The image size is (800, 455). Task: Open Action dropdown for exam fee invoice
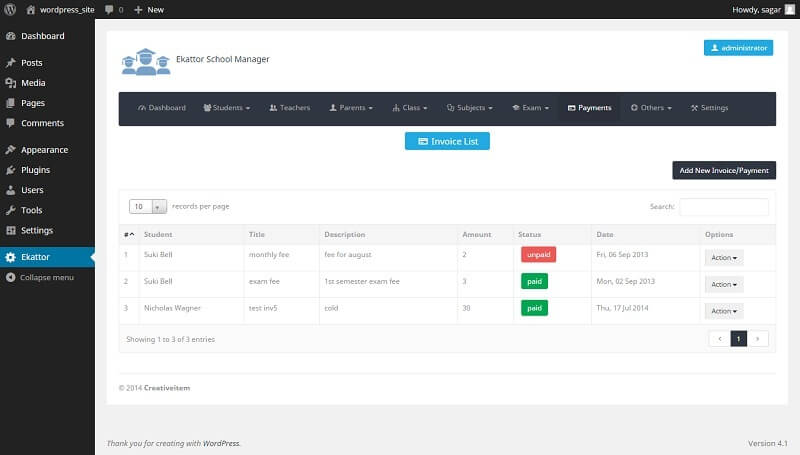[x=724, y=284]
